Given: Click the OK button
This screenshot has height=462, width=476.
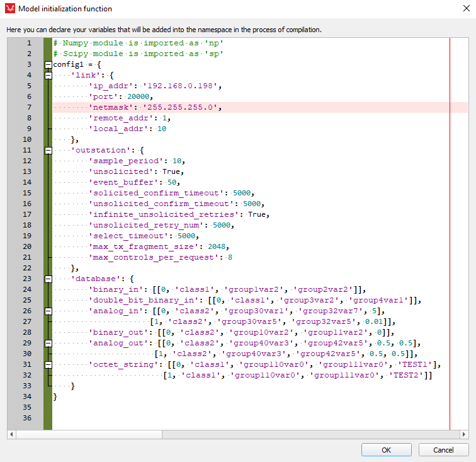Looking at the screenshot, I should coord(386,449).
